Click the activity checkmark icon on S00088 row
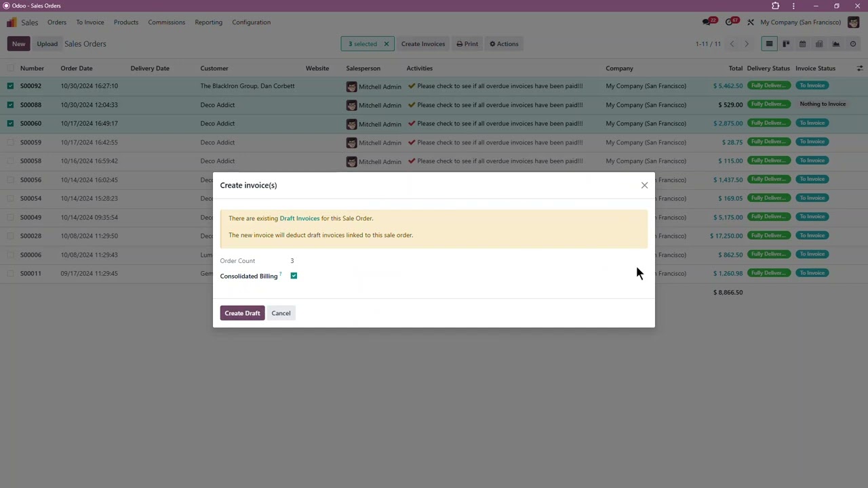This screenshot has height=488, width=868. click(411, 105)
